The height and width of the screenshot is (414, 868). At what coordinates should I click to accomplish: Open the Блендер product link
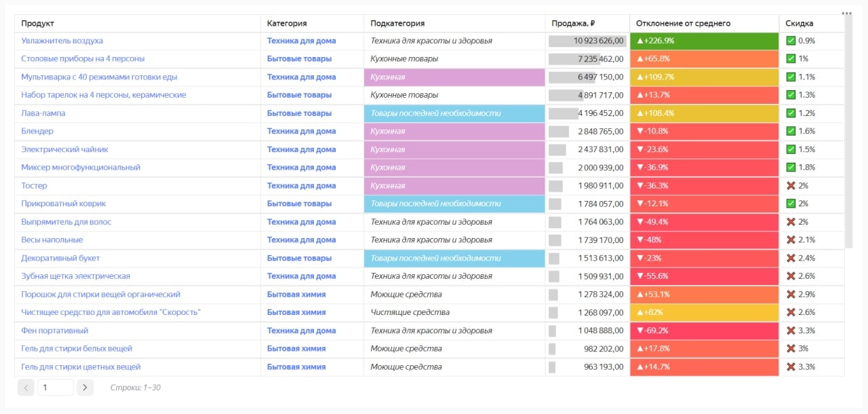click(37, 131)
